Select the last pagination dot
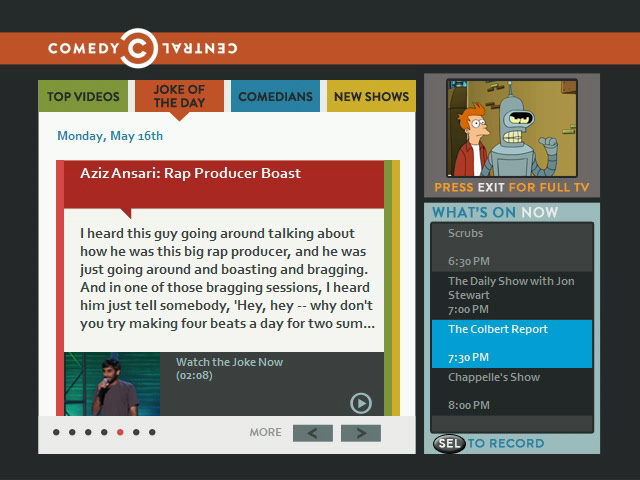The image size is (640, 480). coord(152,433)
